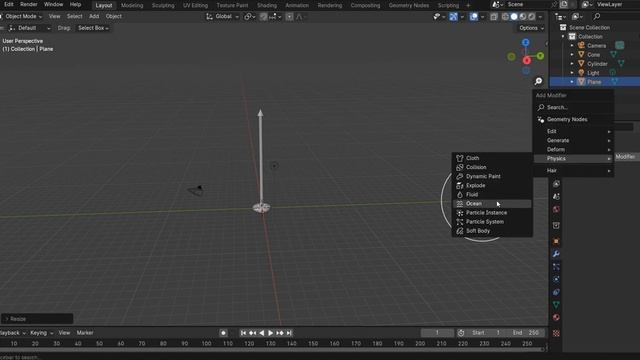
Task: Toggle snapping magnet in header
Action: point(264,17)
